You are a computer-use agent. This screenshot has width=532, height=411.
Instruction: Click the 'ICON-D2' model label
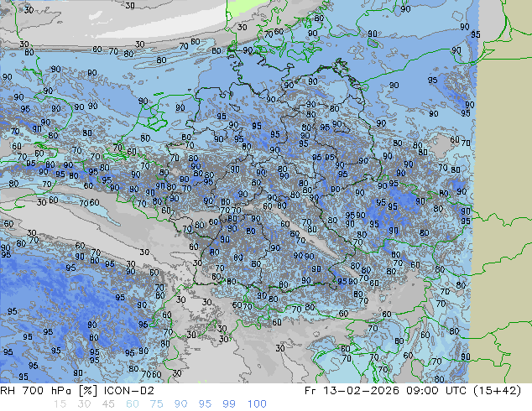point(129,391)
